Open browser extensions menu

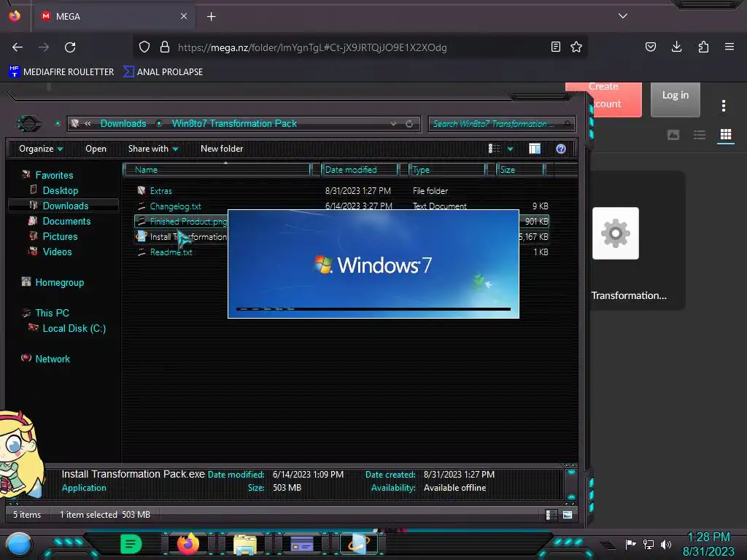click(x=703, y=47)
